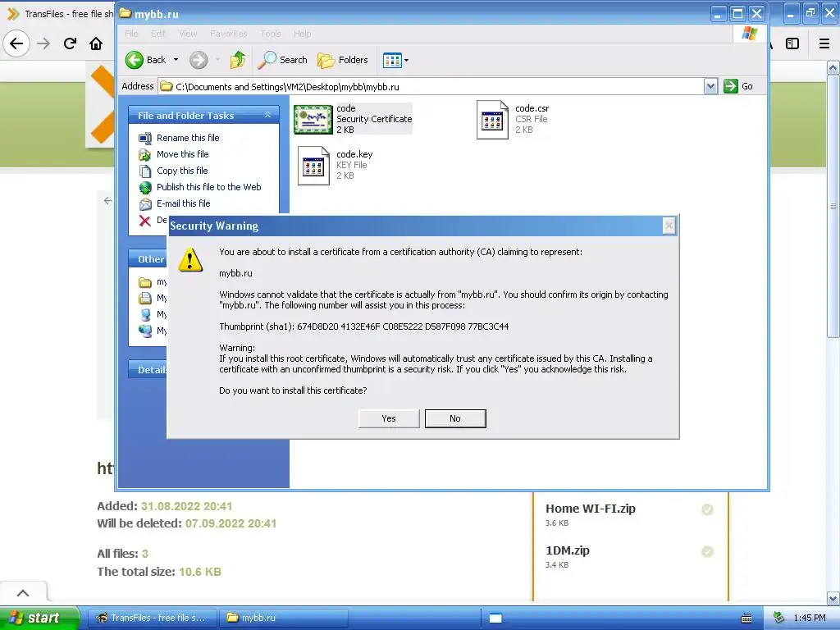
Task: Click the browser back arrow button
Action: 16,43
